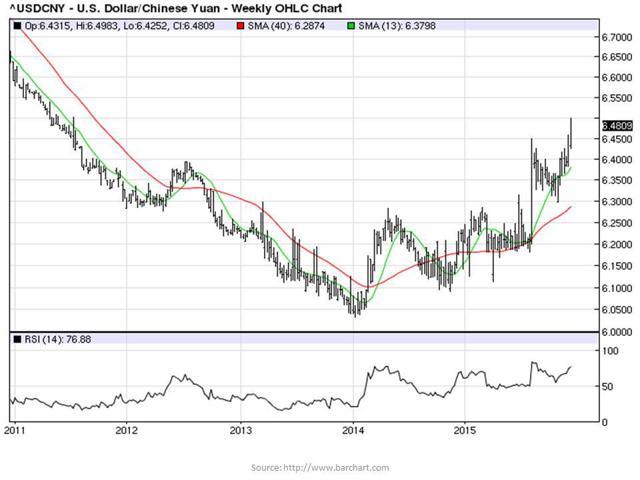Click the 6.1500 price axis label
The height and width of the screenshot is (480, 640).
pyautogui.click(x=617, y=266)
